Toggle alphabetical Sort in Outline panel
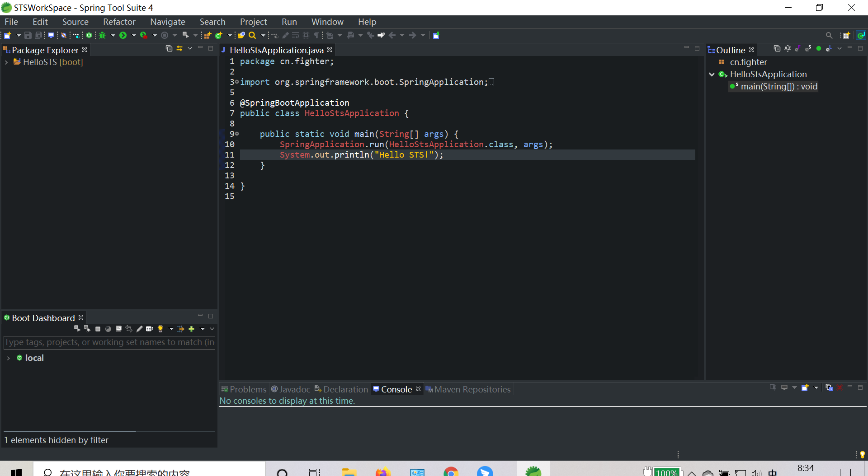The image size is (868, 476). point(788,48)
